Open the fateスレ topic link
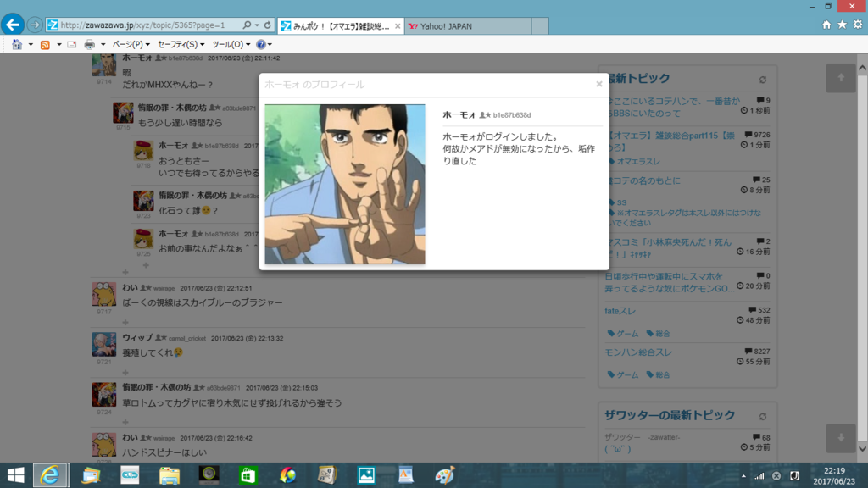Viewport: 868px width, 488px height. pyautogui.click(x=621, y=311)
